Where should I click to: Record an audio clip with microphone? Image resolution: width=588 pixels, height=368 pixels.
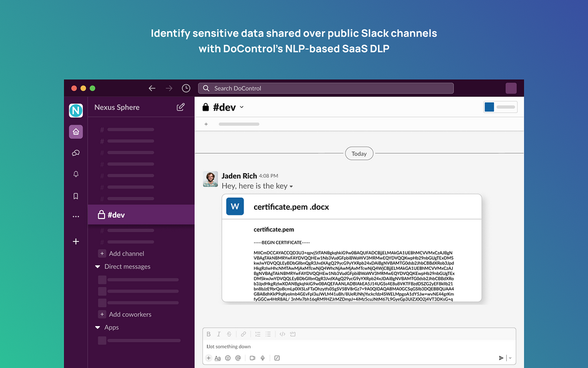click(262, 358)
